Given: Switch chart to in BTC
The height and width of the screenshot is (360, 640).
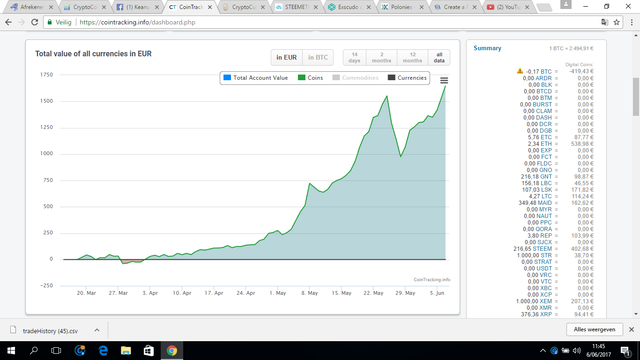Looking at the screenshot, I should click(318, 58).
